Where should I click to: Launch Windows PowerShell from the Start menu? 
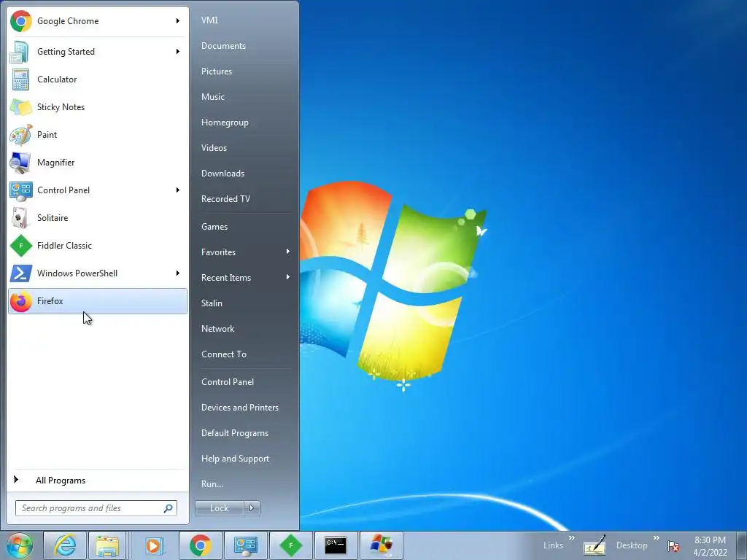(97, 273)
